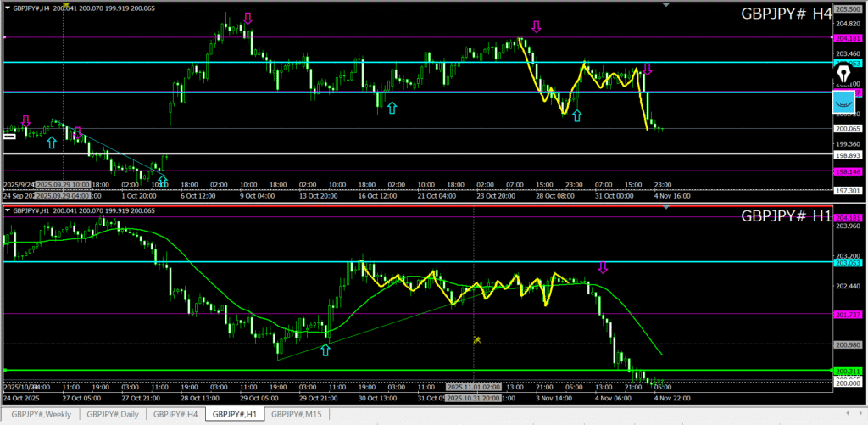Screen dimensions: 868x425
Task: Switch to the GBPJPY#,Daily tab
Action: pyautogui.click(x=110, y=414)
